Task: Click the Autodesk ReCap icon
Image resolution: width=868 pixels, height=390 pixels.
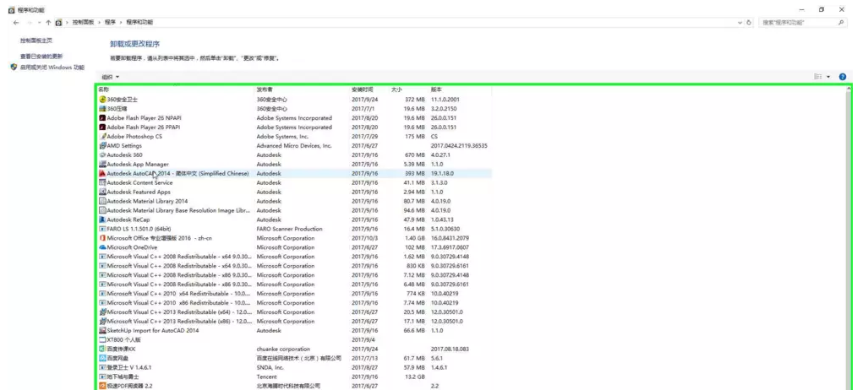Action: click(102, 219)
